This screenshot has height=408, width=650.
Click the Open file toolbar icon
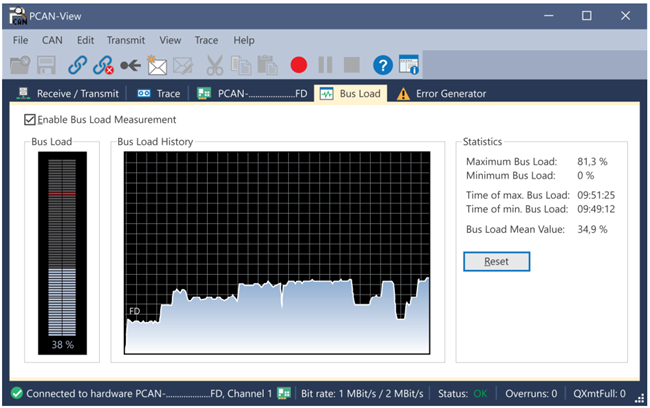pos(20,65)
